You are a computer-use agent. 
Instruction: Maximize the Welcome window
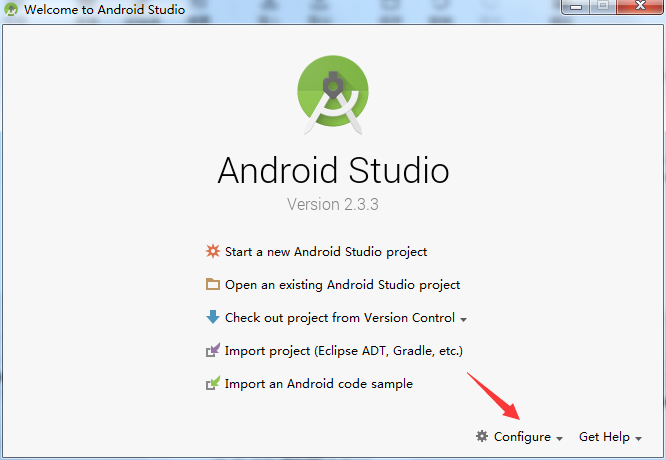(x=603, y=7)
